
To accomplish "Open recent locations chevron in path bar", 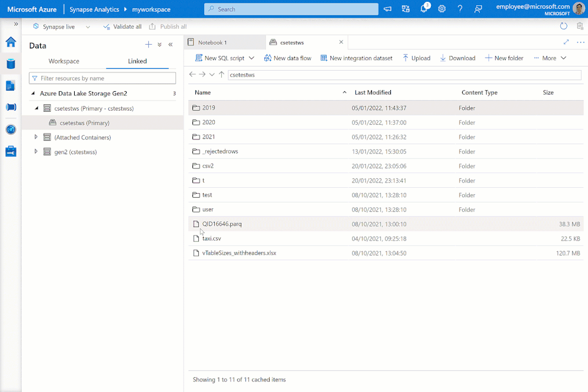I will pos(212,75).
